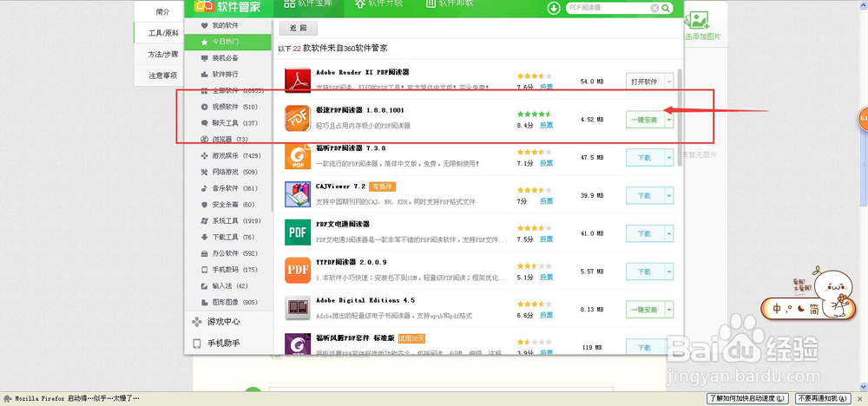Click 下载 for PDF文电通阅读器
Viewport: 868px width, 406px height.
click(645, 233)
